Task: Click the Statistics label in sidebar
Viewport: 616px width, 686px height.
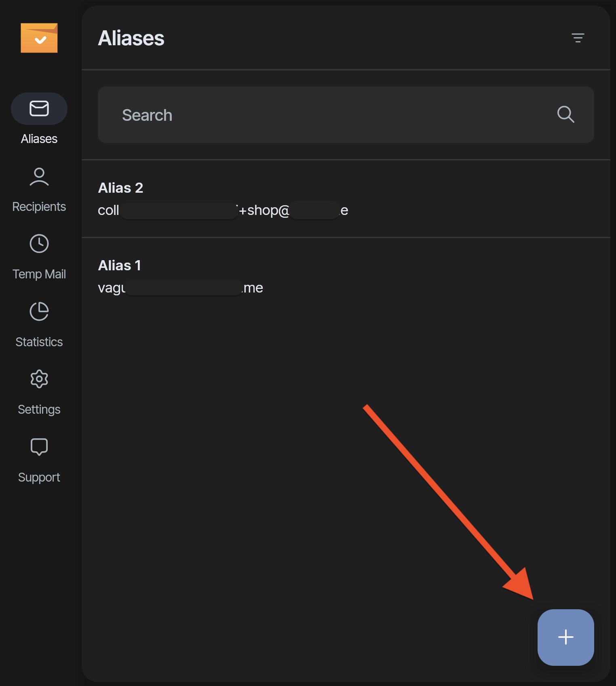Action: [39, 342]
